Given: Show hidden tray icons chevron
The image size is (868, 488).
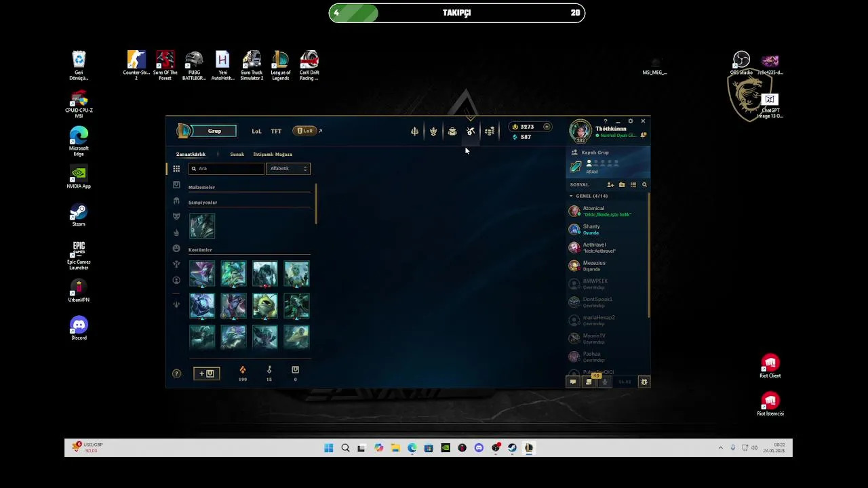Looking at the screenshot, I should click(720, 448).
